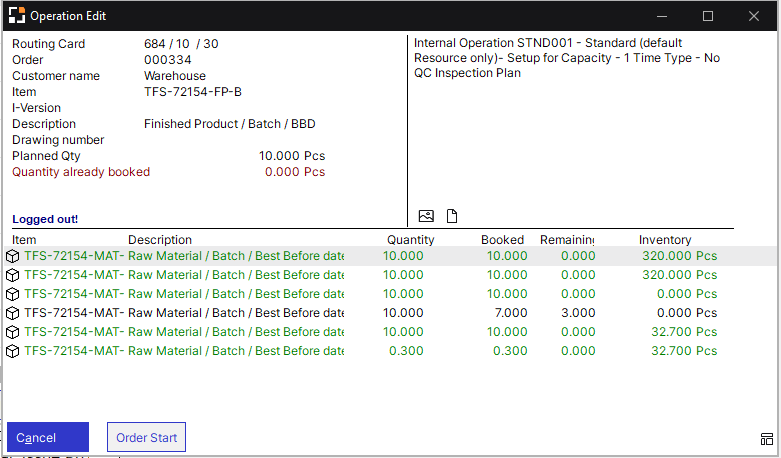
Task: Click the cube icon of the second material row
Action: [13, 275]
